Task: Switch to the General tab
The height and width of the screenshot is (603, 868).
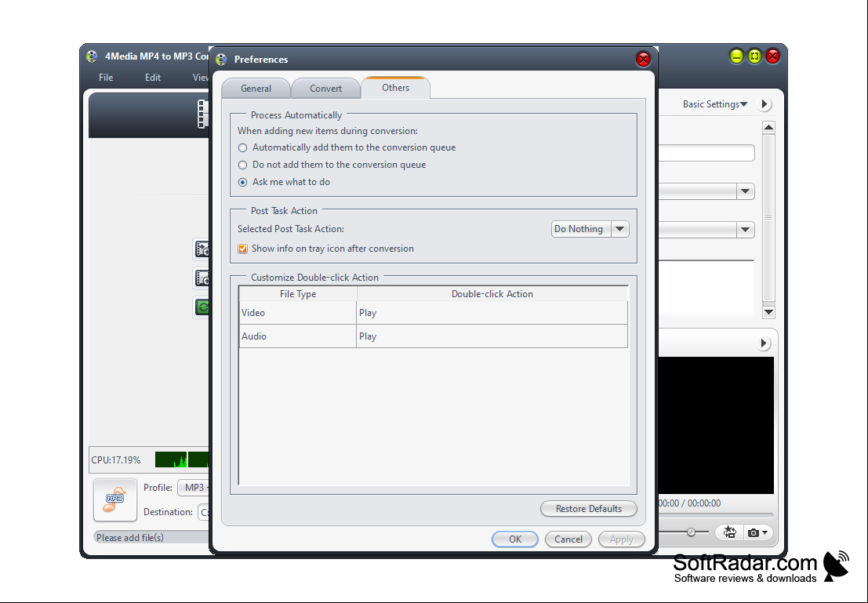Action: [x=256, y=89]
